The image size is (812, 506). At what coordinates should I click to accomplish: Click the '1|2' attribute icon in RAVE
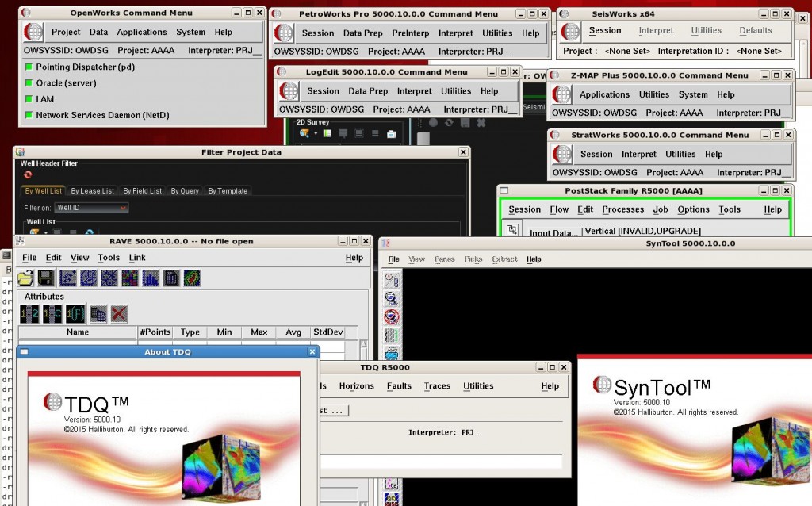(x=29, y=314)
